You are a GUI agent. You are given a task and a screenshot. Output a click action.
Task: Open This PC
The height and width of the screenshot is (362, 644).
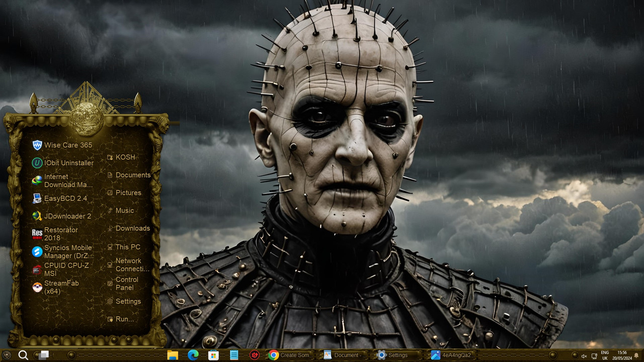[124, 247]
